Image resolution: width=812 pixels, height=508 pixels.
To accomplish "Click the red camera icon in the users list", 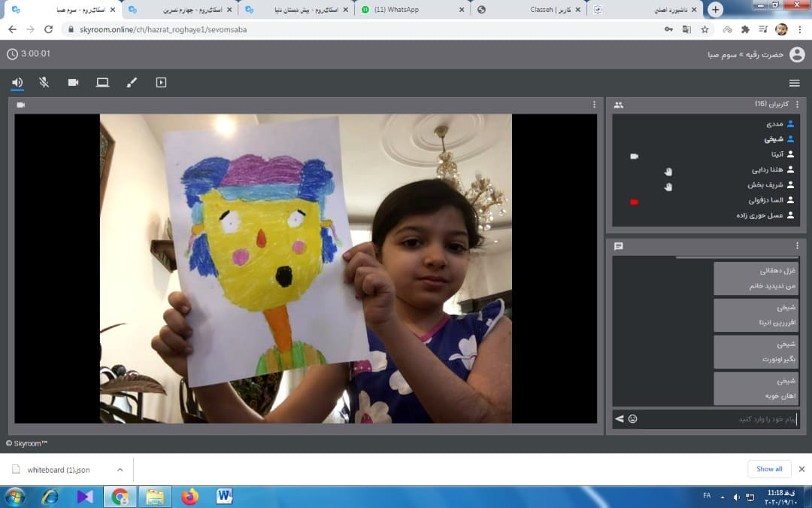I will tap(634, 201).
